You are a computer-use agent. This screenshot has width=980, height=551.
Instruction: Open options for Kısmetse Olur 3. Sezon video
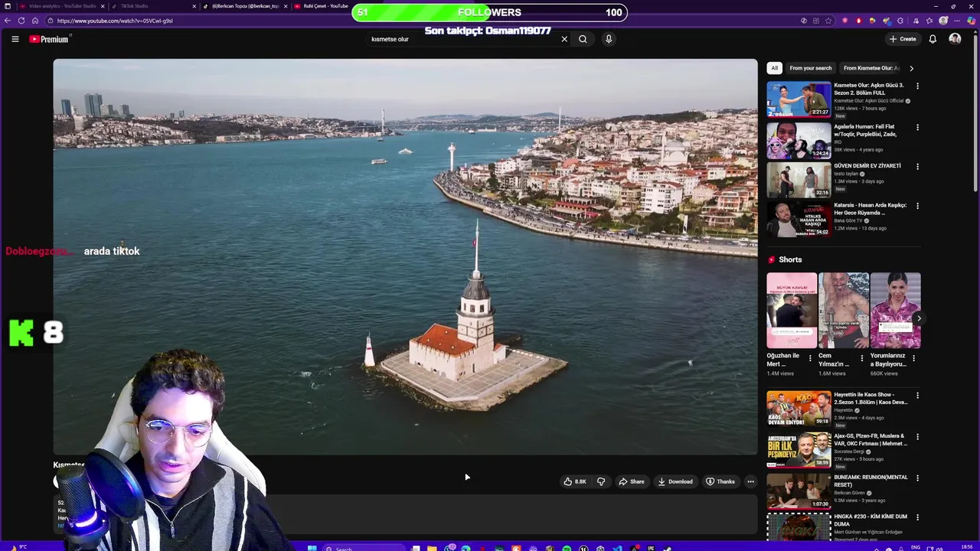(917, 86)
